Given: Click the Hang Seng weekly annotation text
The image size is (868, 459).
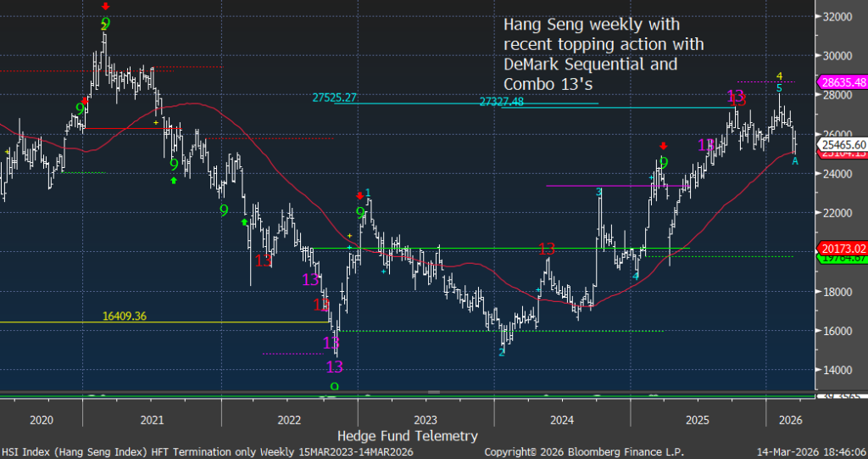Looking at the screenshot, I should (603, 53).
